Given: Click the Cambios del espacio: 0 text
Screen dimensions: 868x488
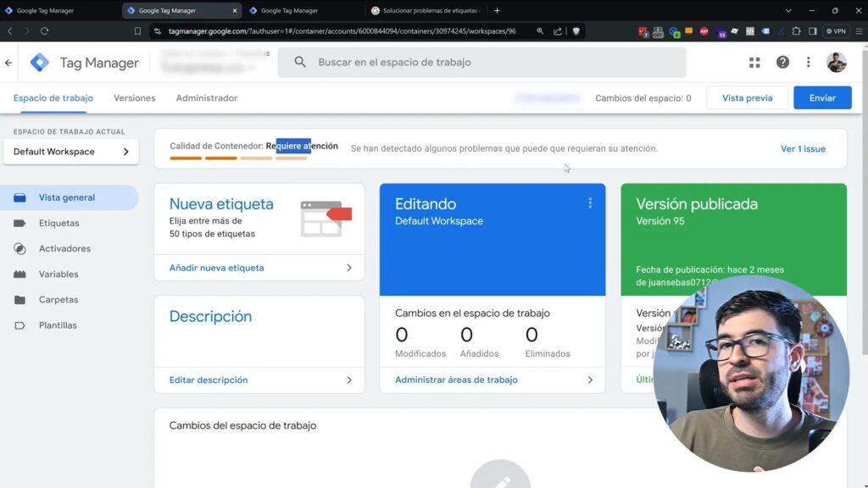Looking at the screenshot, I should pyautogui.click(x=643, y=98).
